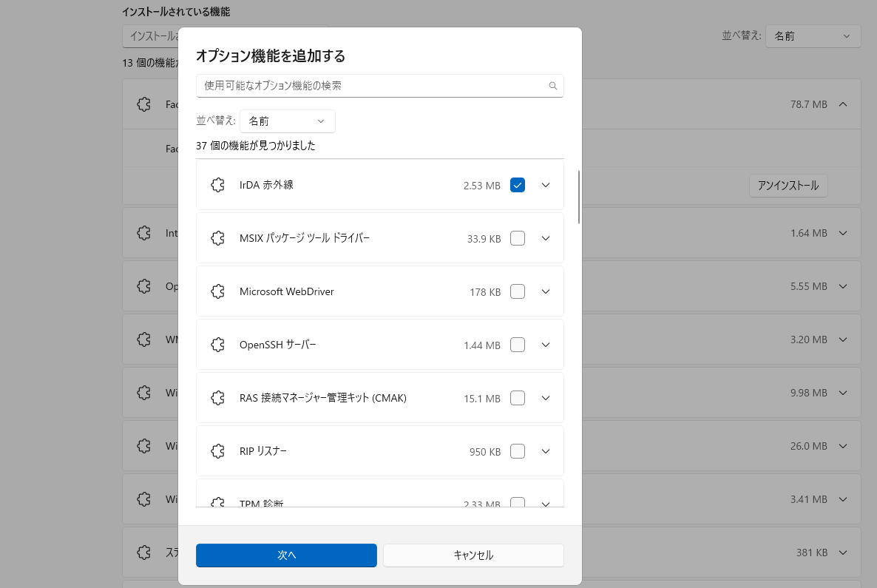The height and width of the screenshot is (588, 877).
Task: Expand the background 1.64 MB feature row
Action: tap(843, 233)
